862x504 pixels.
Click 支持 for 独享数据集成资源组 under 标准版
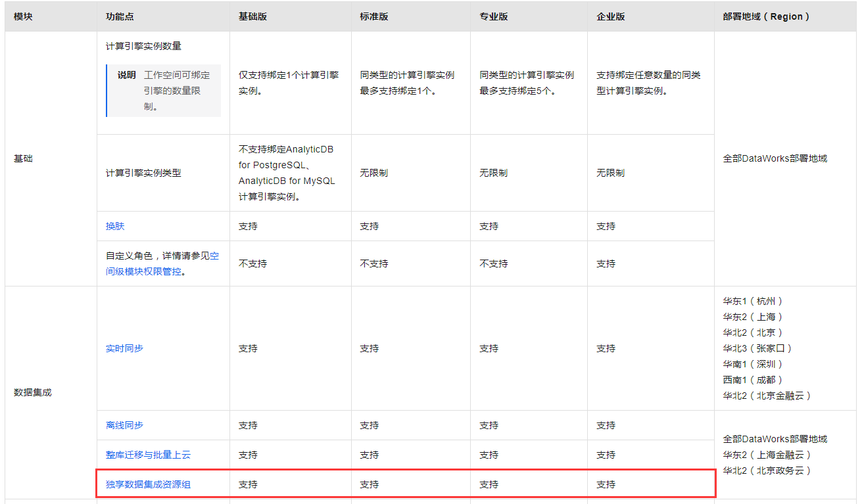[370, 484]
